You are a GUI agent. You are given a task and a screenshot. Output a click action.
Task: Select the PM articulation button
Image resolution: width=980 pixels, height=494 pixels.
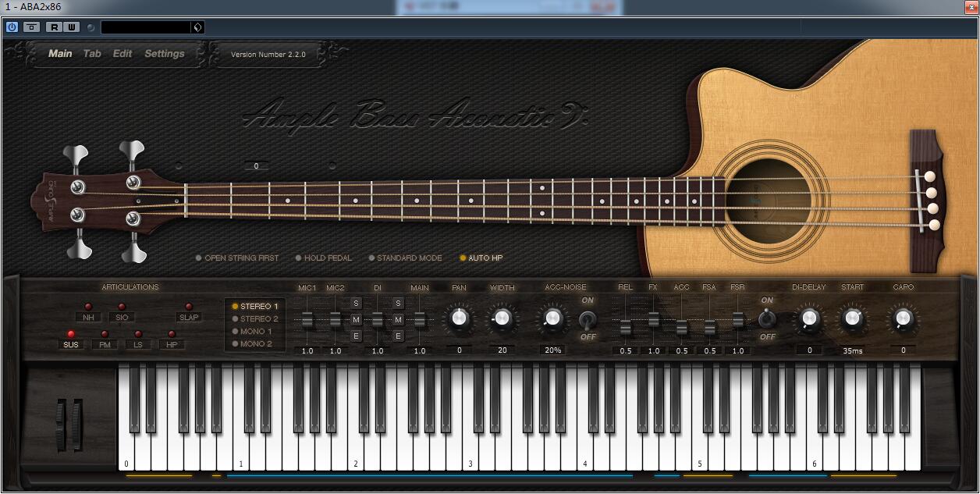pos(105,345)
